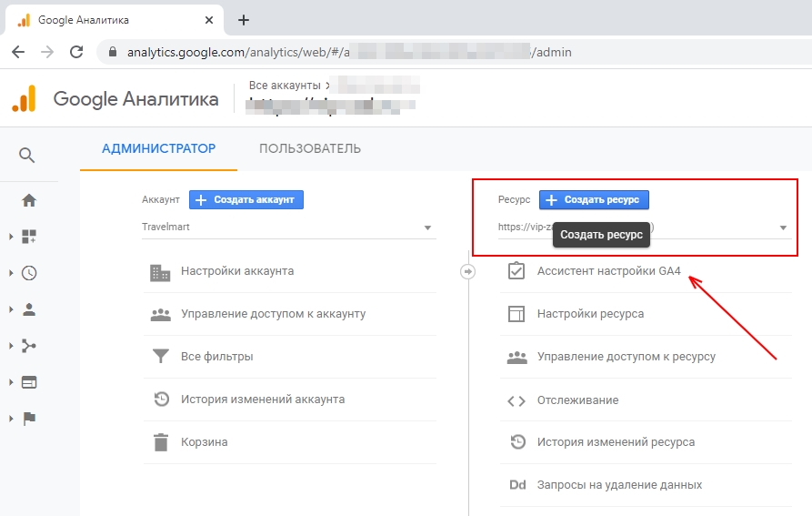Click the funnel icon for all filters
The width and height of the screenshot is (812, 516).
pyautogui.click(x=161, y=357)
